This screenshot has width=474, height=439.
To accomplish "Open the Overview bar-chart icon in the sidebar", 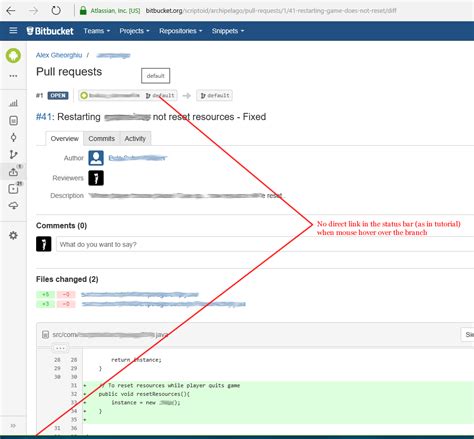I will click(x=13, y=103).
